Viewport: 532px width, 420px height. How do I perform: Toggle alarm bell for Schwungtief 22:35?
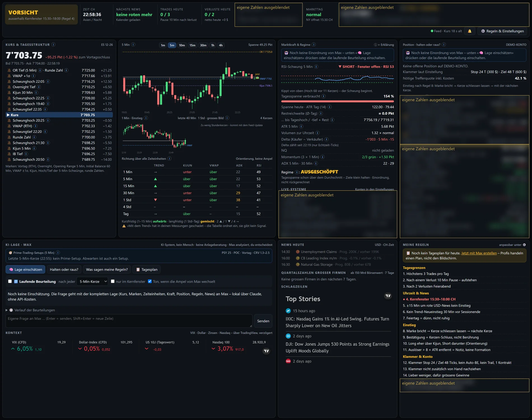tap(9, 109)
